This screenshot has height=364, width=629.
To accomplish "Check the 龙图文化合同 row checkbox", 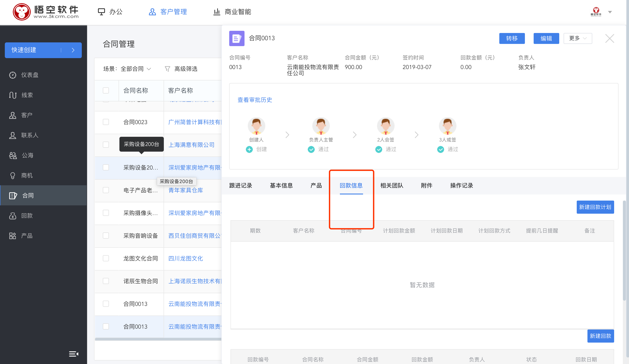I will (x=106, y=258).
